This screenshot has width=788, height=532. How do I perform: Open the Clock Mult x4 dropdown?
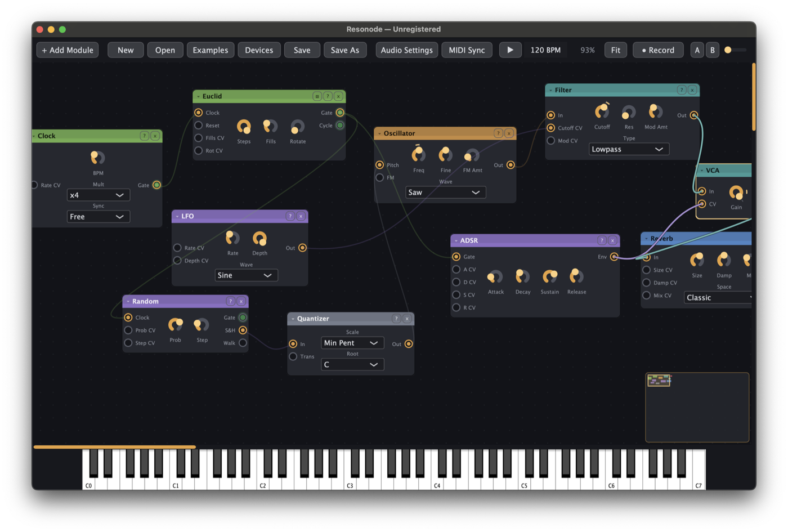98,195
